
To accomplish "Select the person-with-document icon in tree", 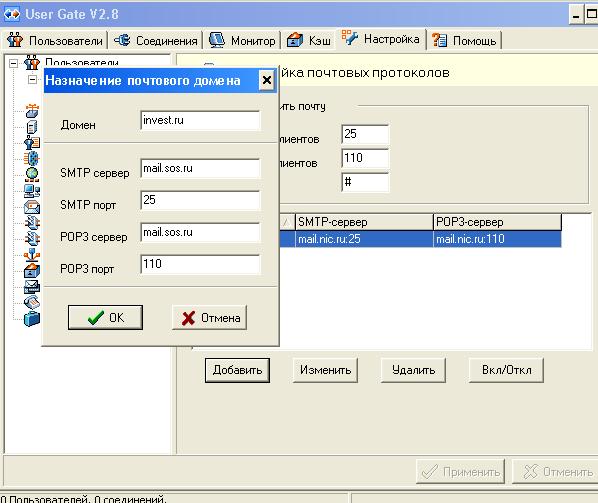I will click(x=32, y=143).
